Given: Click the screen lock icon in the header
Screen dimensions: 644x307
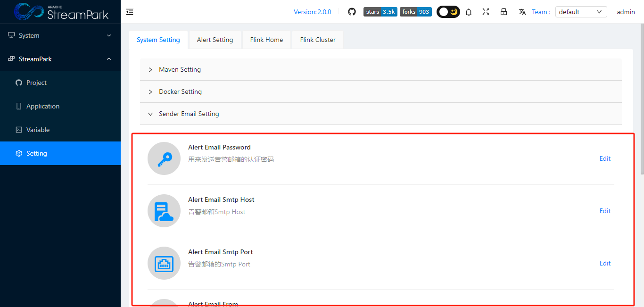Looking at the screenshot, I should click(x=504, y=12).
